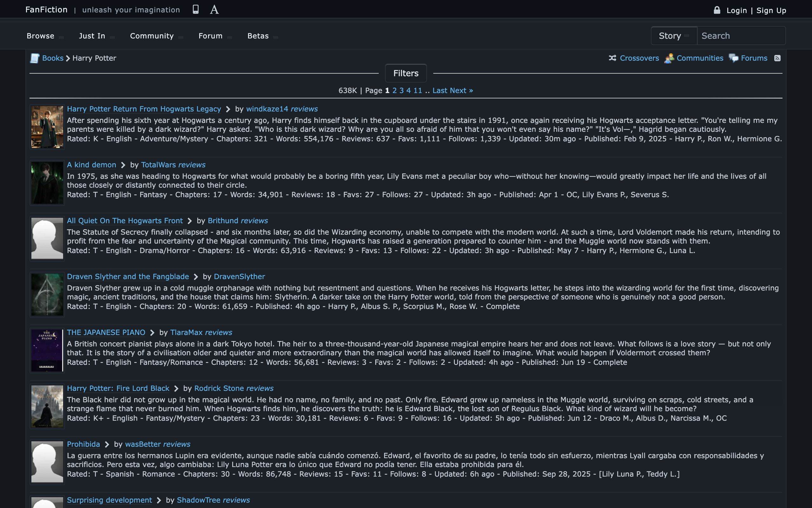Open Draven Slyther and the Fangblade story
Screen dimensions: 812x508
(x=128, y=277)
